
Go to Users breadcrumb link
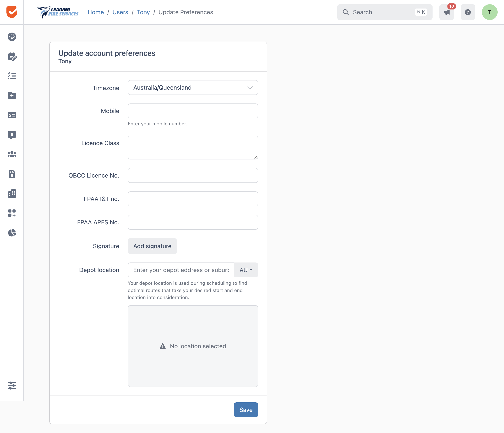[x=120, y=12]
